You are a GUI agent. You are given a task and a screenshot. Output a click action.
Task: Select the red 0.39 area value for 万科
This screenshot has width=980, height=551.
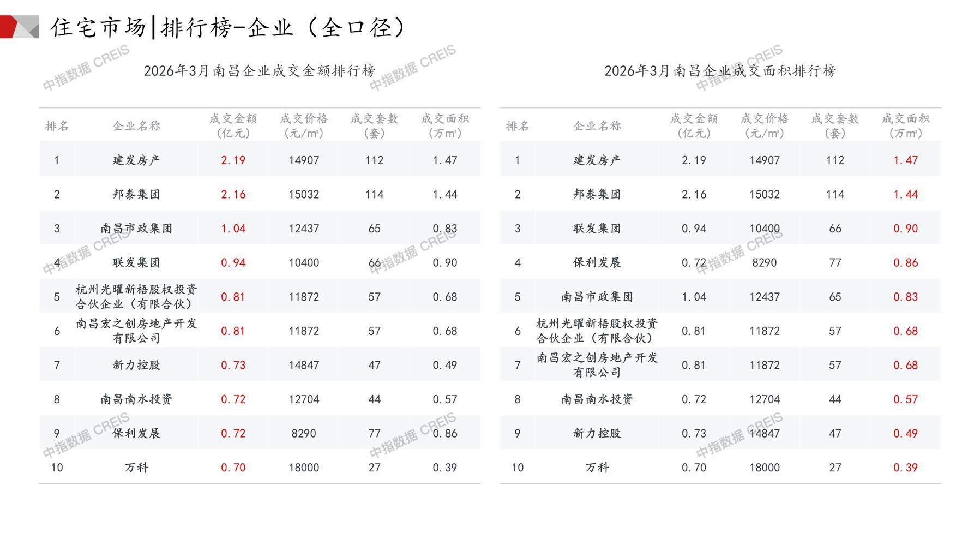point(905,468)
